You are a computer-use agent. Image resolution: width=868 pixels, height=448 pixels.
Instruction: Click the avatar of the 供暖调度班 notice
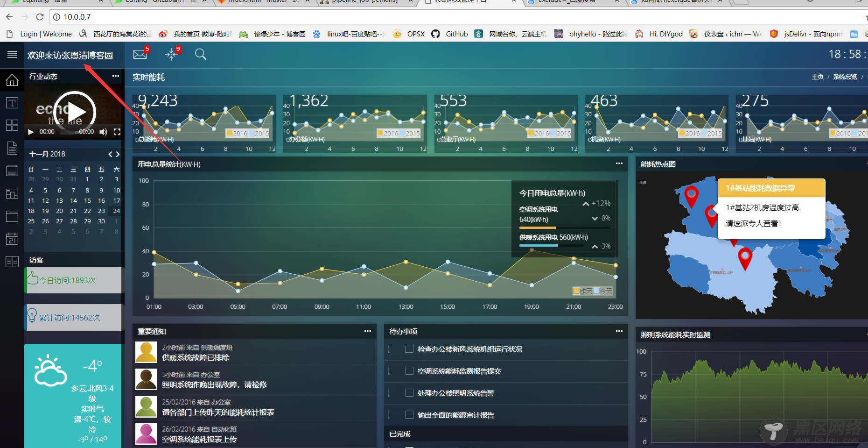[x=146, y=352]
